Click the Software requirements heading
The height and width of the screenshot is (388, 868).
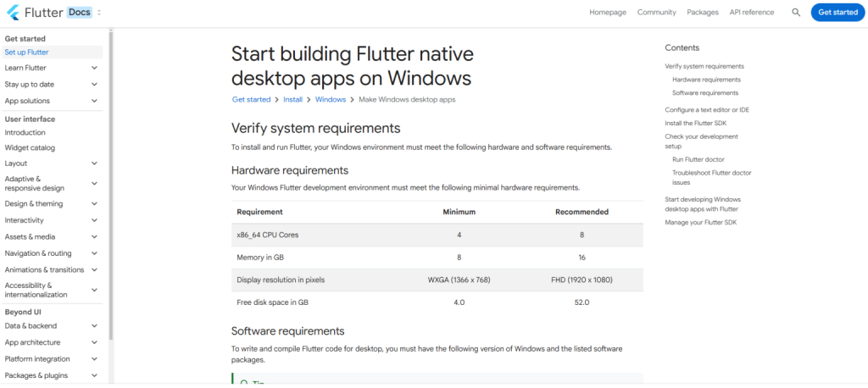(288, 331)
